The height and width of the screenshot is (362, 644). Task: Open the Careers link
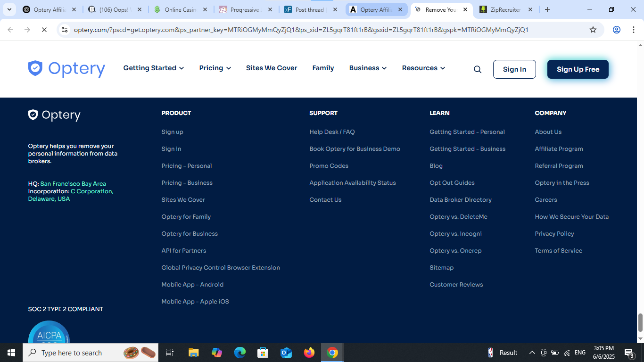click(x=546, y=200)
